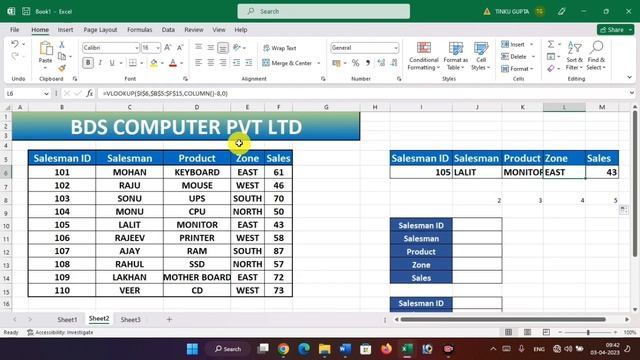Viewport: 640px width, 360px height.
Task: Toggle Bold formatting
Action: (88, 63)
